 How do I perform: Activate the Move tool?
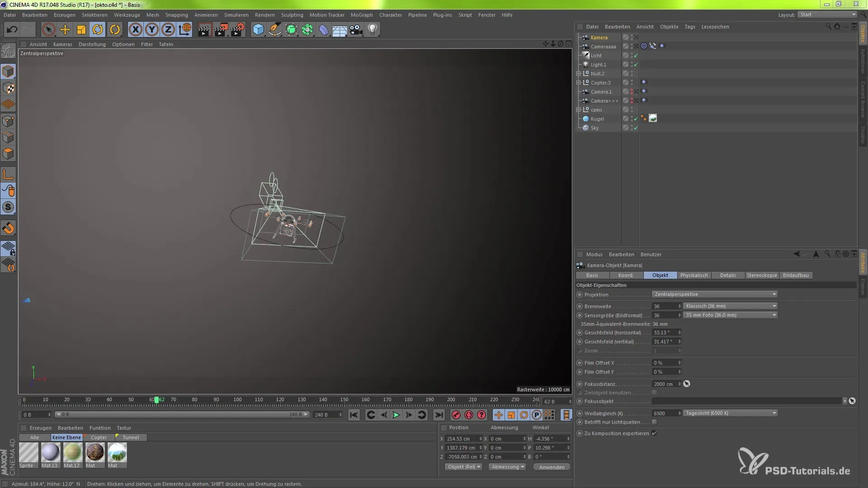click(65, 30)
